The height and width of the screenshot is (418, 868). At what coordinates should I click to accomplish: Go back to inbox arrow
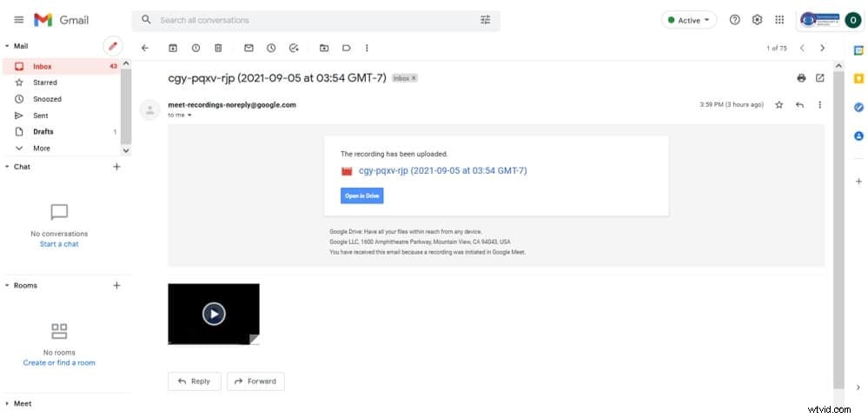coord(145,48)
